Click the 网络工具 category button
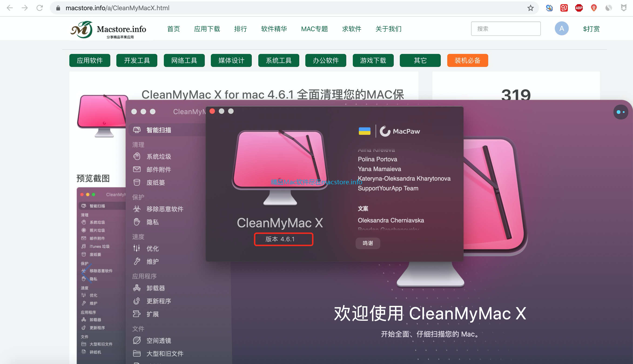This screenshot has height=364, width=633. [184, 60]
